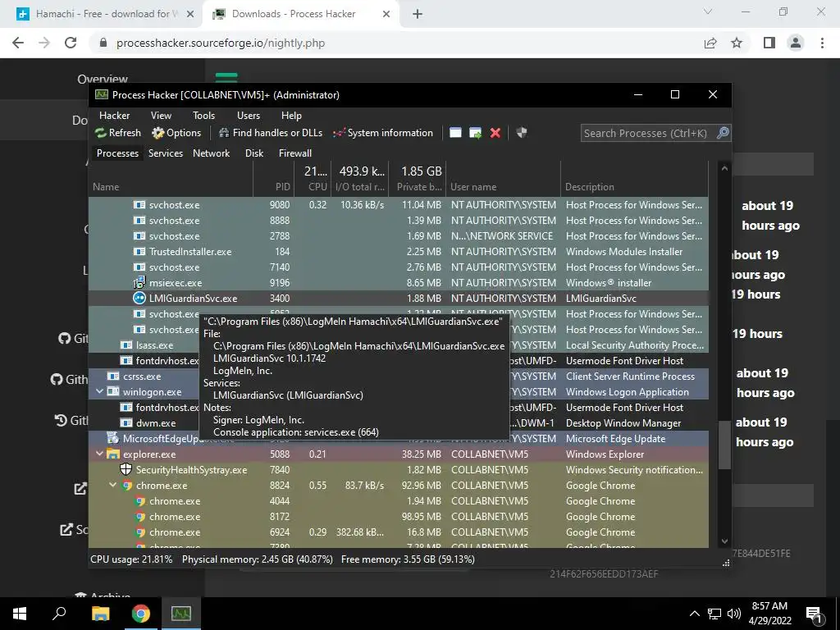Click scrollbar down arrow in process list
The width and height of the screenshot is (840, 630).
pos(724,541)
